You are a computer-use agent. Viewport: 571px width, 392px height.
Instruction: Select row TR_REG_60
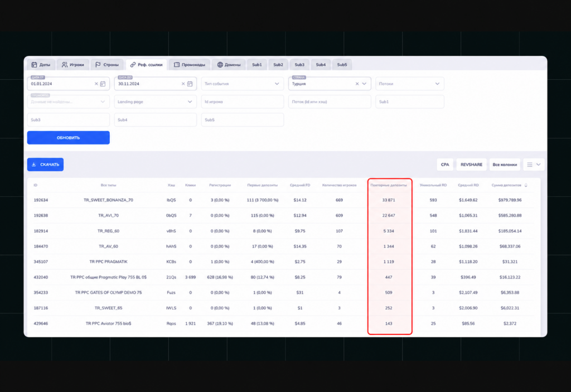[x=284, y=231]
